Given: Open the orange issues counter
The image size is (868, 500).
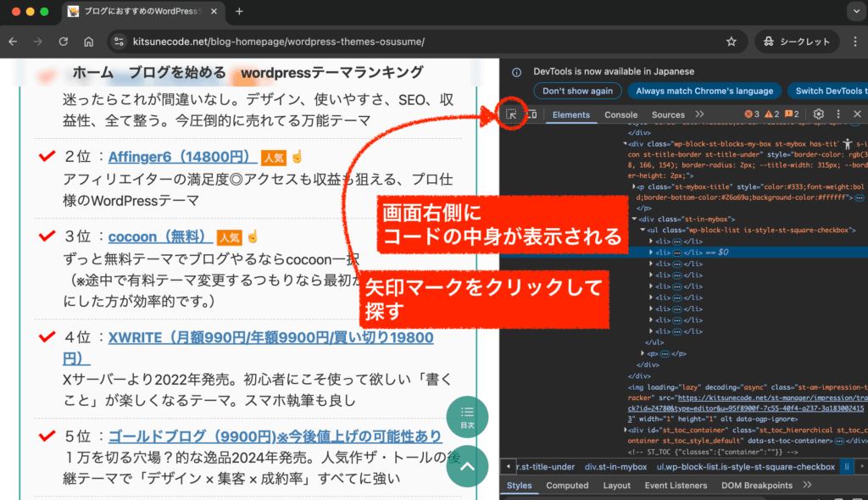Looking at the screenshot, I should coord(792,114).
